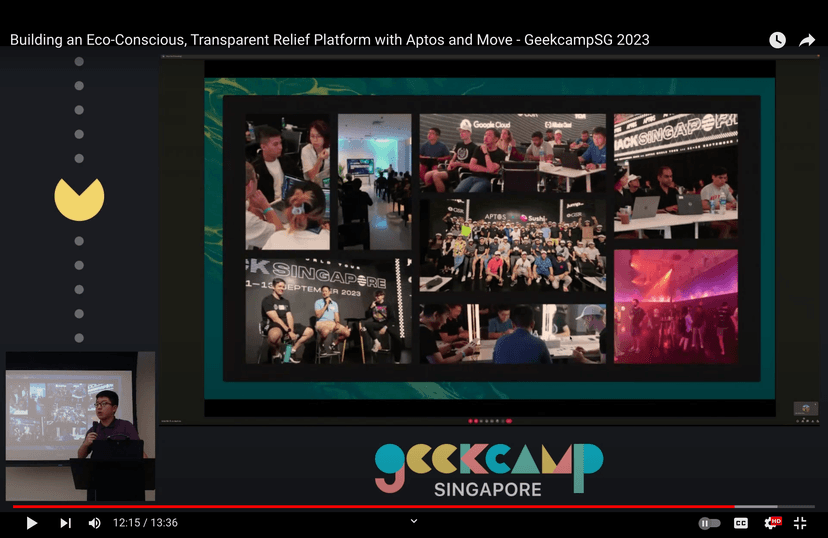
Task: Click the speaker camera inset
Action: (80, 425)
